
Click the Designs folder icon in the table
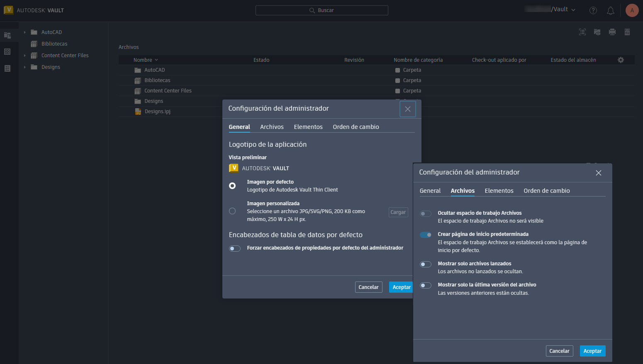[138, 101]
